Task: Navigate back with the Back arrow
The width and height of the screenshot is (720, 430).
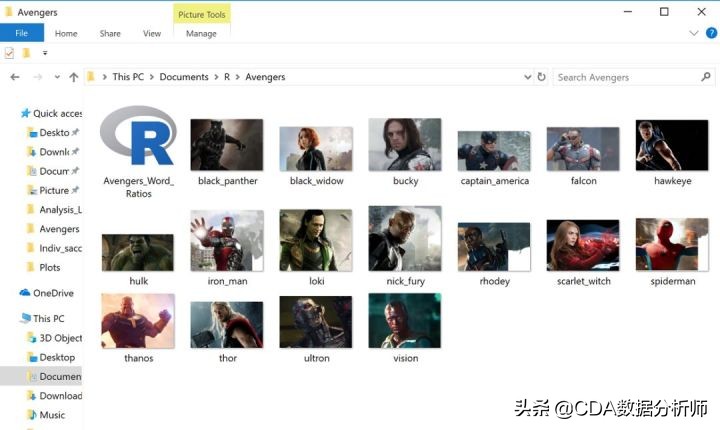Action: coord(15,77)
